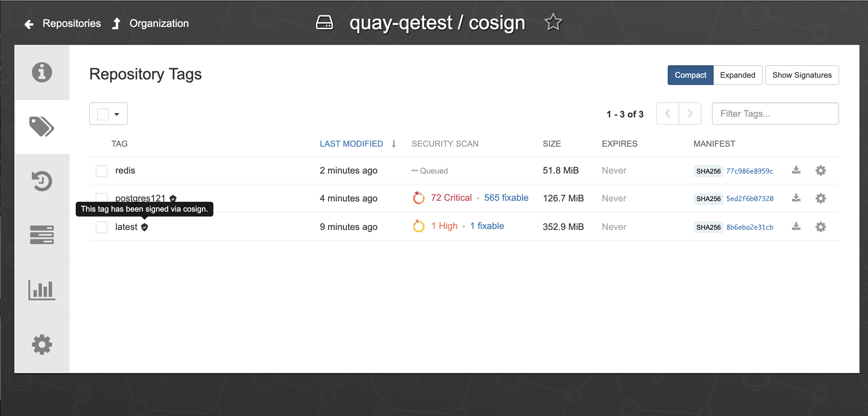Open the repository information sidebar tab
Image resolution: width=868 pixels, height=416 pixels.
point(42,72)
